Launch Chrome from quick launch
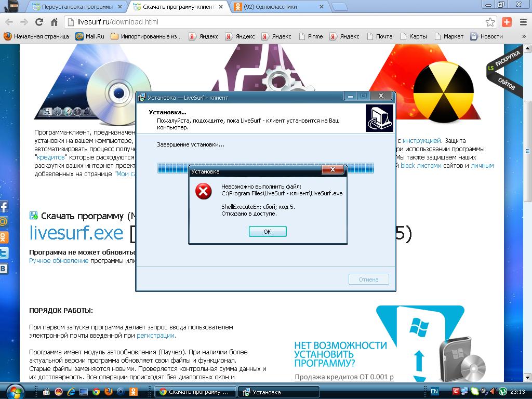This screenshot has height=399, width=532. tap(96, 392)
